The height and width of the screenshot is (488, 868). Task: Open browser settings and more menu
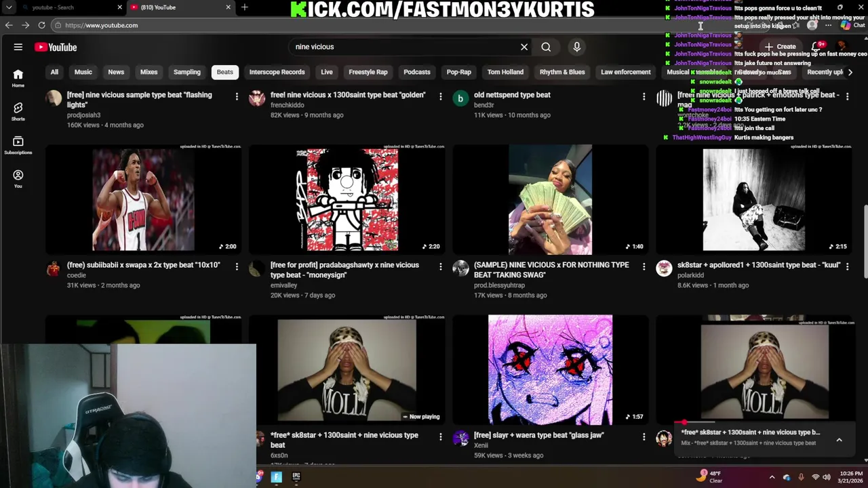828,25
